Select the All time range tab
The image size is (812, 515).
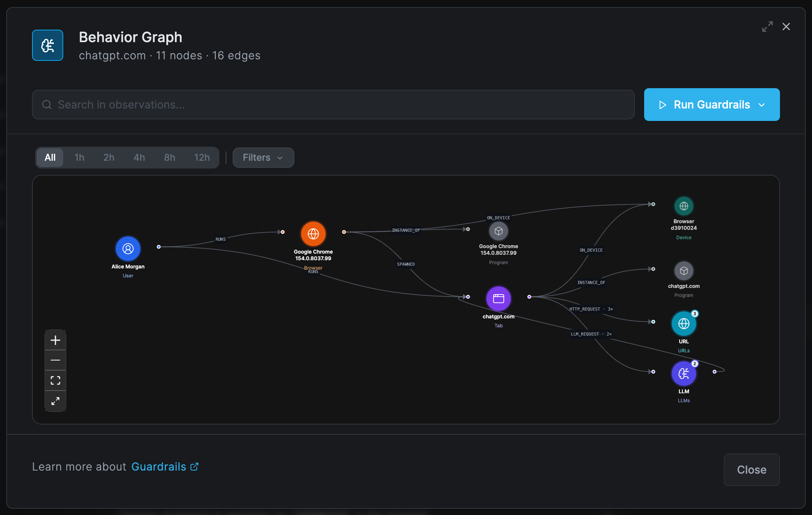[50, 158]
